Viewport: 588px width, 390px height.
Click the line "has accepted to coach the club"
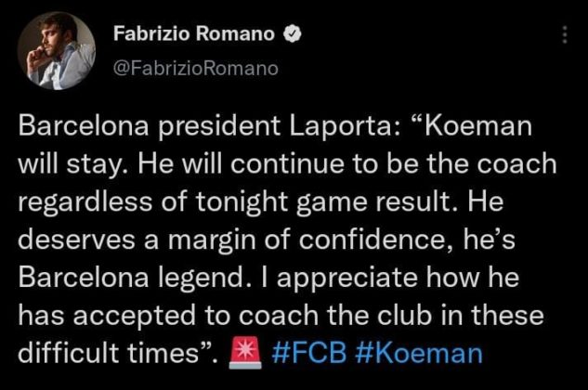pyautogui.click(x=224, y=315)
